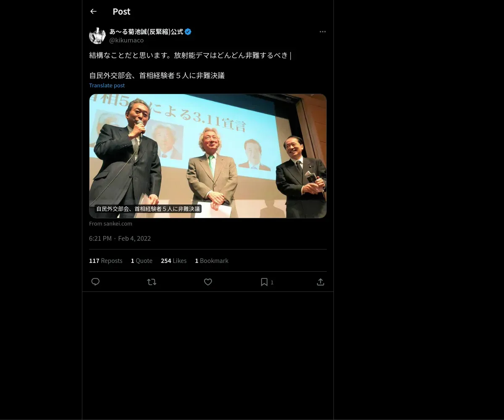View the 1 Quote list
This screenshot has height=420, width=504.
pos(142,260)
